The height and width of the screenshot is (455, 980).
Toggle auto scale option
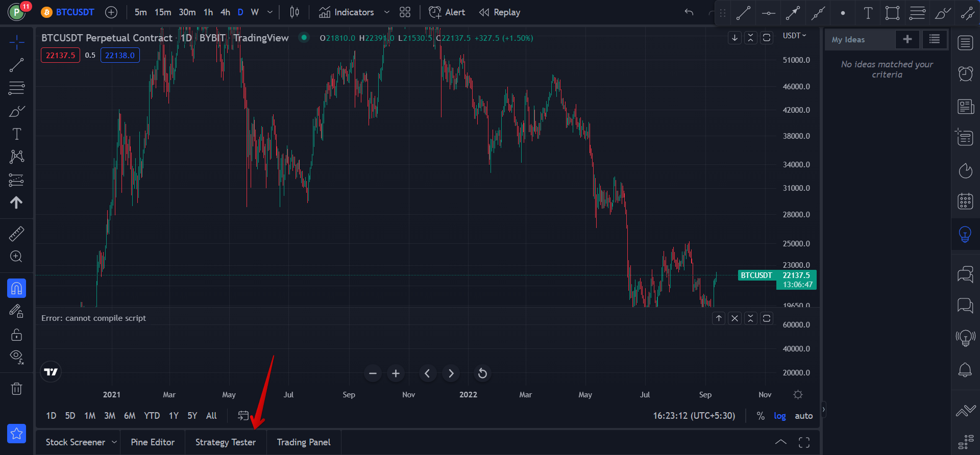coord(803,416)
